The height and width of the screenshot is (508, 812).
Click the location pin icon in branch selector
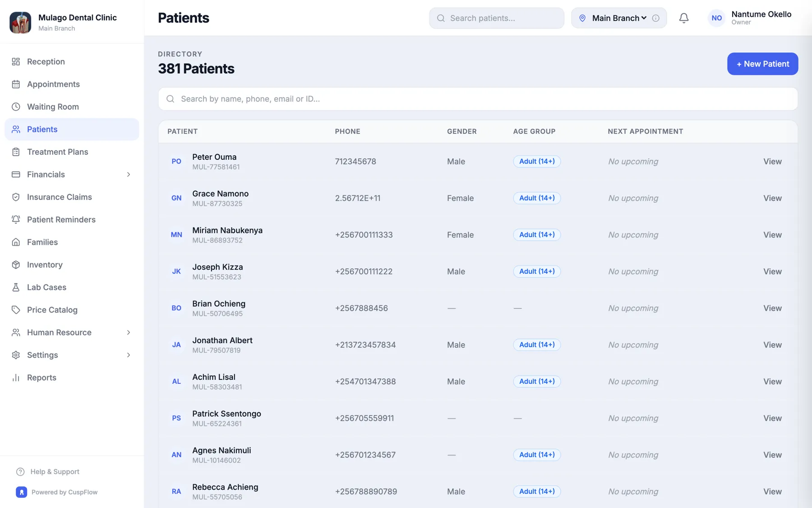tap(582, 18)
